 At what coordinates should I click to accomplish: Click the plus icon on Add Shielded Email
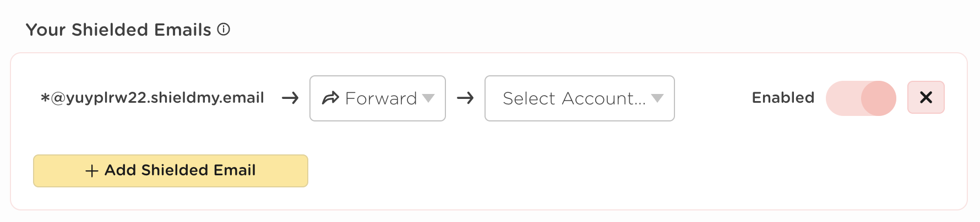click(92, 171)
